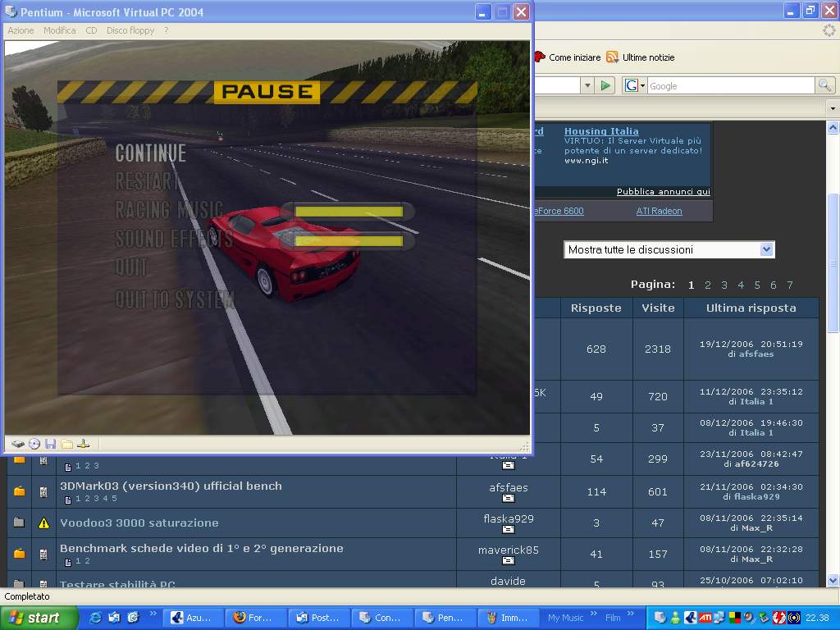Image resolution: width=840 pixels, height=630 pixels.
Task: Expand the Film toolbar chevron
Action: (x=631, y=614)
